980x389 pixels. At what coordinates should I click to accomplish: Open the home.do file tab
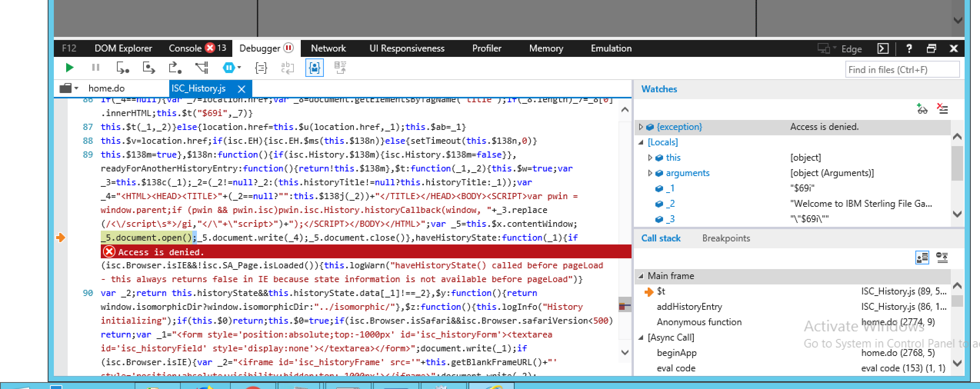(106, 88)
